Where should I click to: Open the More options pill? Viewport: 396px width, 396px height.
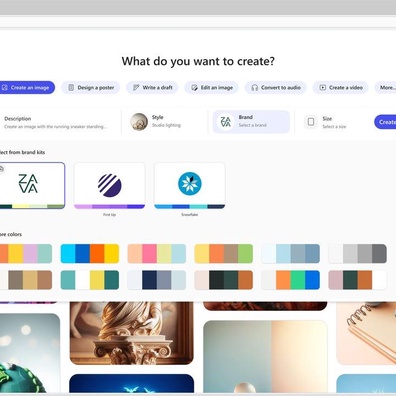tap(385, 88)
